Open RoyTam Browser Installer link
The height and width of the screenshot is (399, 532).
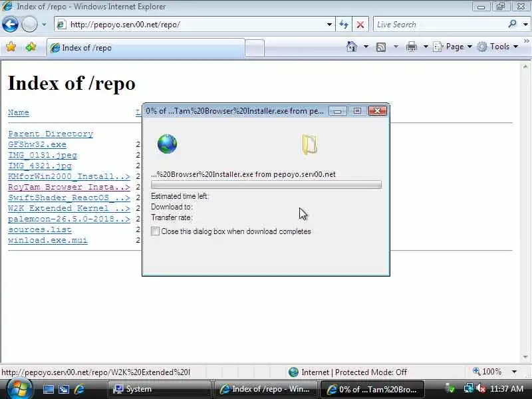click(x=69, y=187)
